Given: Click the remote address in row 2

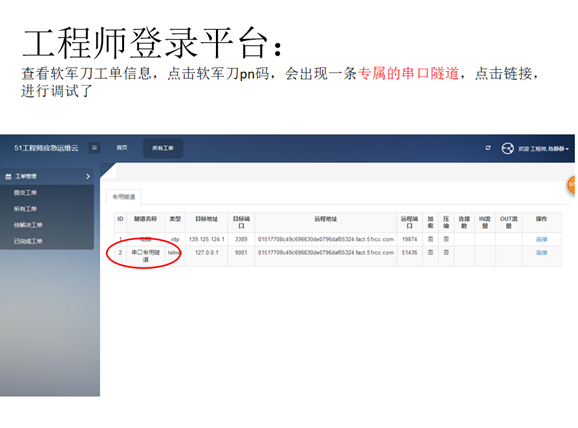Looking at the screenshot, I should (326, 253).
